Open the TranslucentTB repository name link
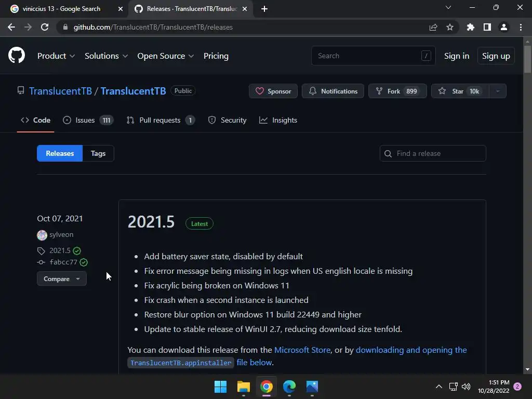Viewport: 532px width, 399px height. click(133, 91)
